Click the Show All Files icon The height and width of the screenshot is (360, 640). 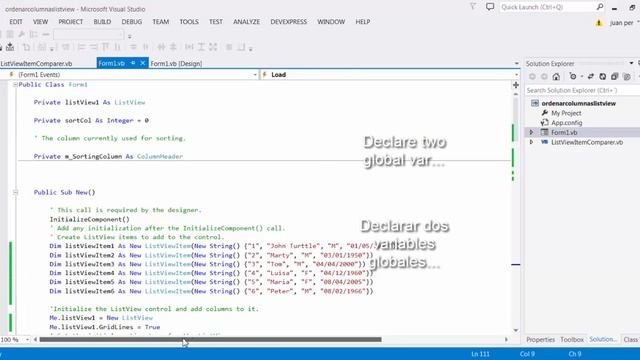[x=627, y=77]
